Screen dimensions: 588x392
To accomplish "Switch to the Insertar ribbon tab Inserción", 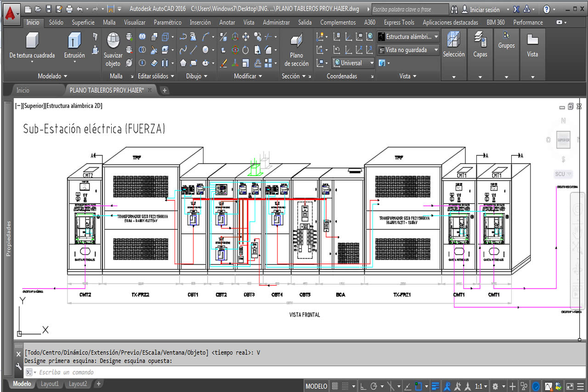I will coord(200,23).
